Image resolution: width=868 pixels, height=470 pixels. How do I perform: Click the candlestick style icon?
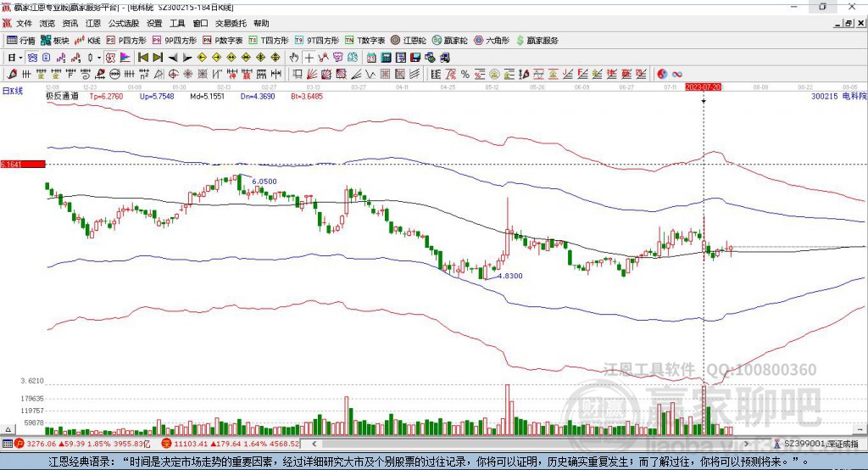pos(91,58)
